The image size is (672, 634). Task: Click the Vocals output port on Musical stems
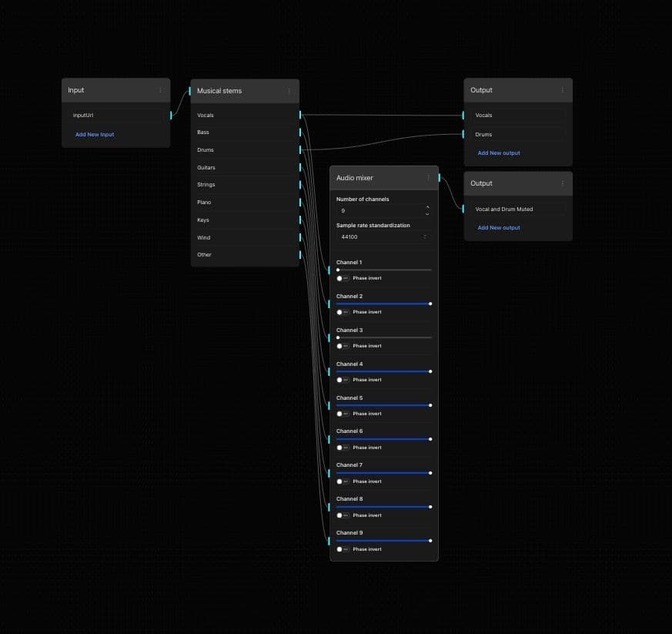pyautogui.click(x=300, y=116)
